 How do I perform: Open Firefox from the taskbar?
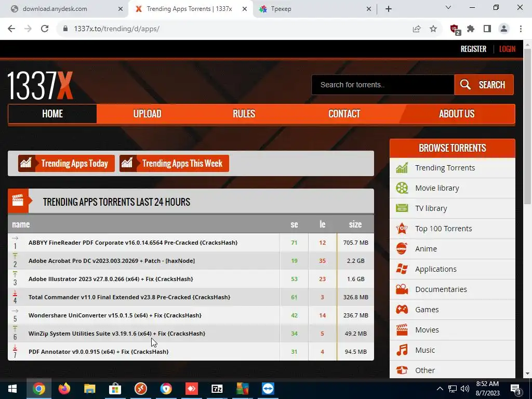click(64, 389)
